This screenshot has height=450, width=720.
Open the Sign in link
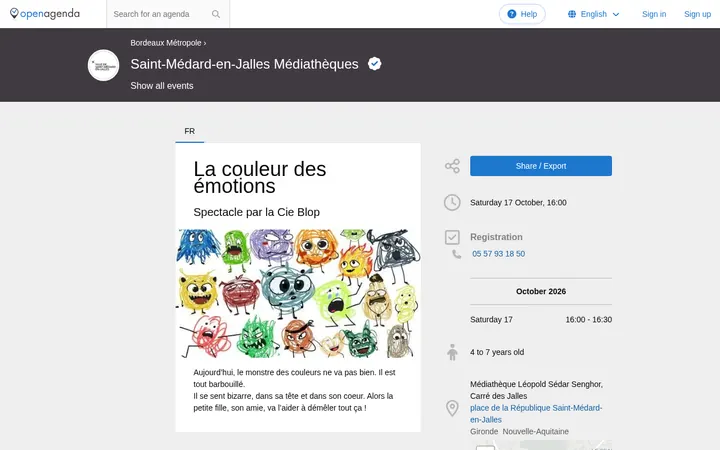[654, 14]
